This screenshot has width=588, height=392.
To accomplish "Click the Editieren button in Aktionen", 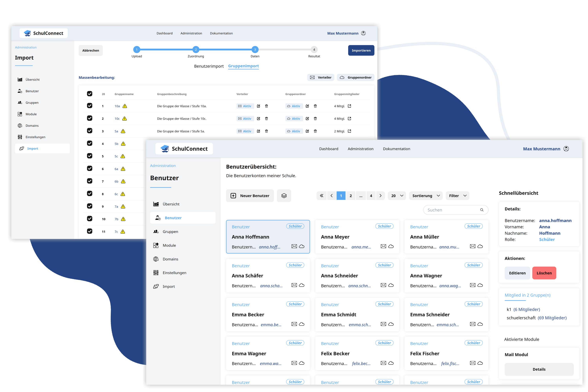I will pyautogui.click(x=517, y=273).
